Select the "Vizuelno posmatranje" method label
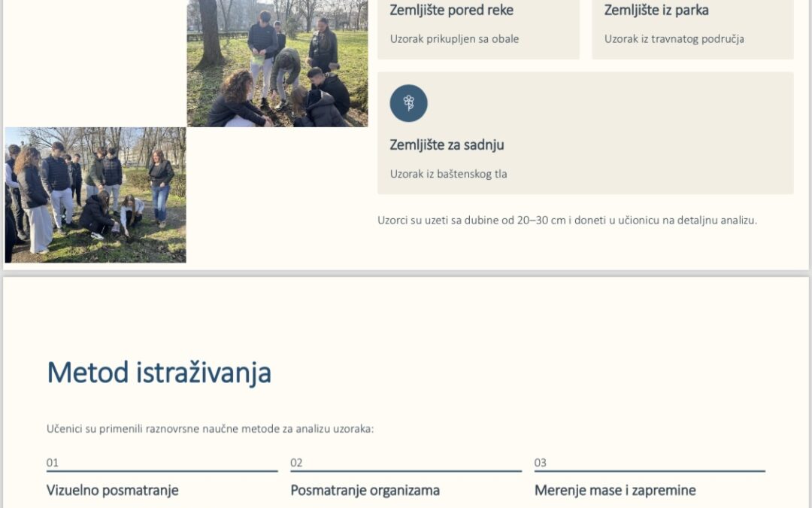The height and width of the screenshot is (508, 812). (113, 491)
